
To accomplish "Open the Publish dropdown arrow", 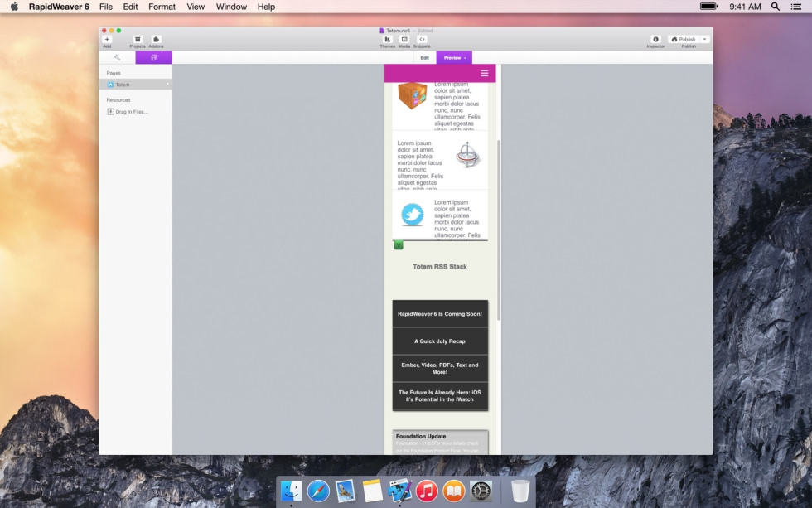I will [x=705, y=39].
